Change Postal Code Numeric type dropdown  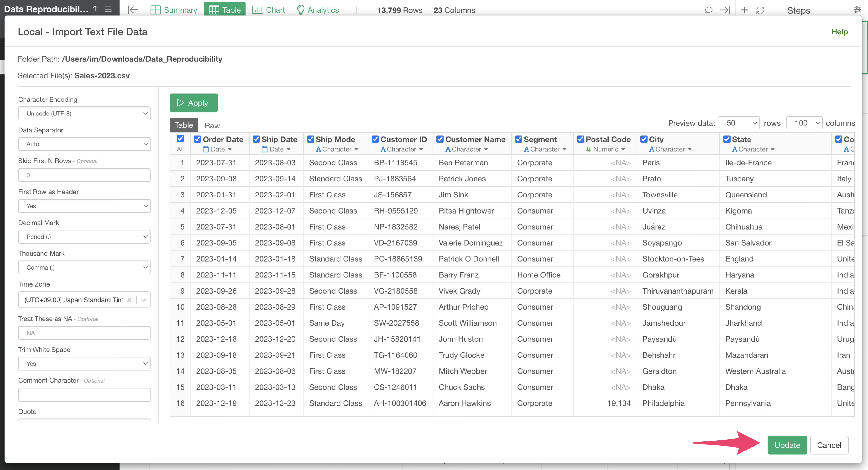pyautogui.click(x=606, y=149)
